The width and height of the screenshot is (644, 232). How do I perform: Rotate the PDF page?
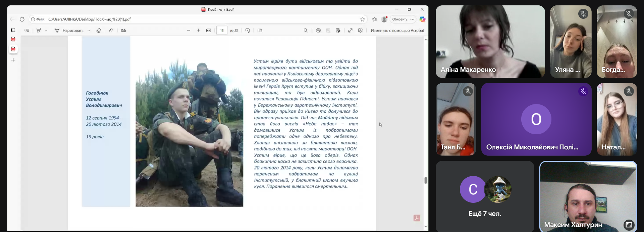tap(248, 31)
